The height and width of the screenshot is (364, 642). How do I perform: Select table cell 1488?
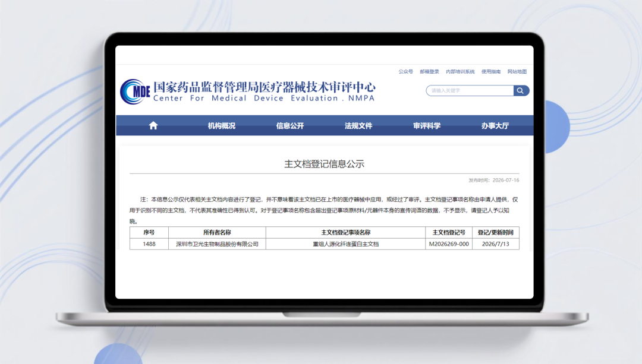coord(149,244)
